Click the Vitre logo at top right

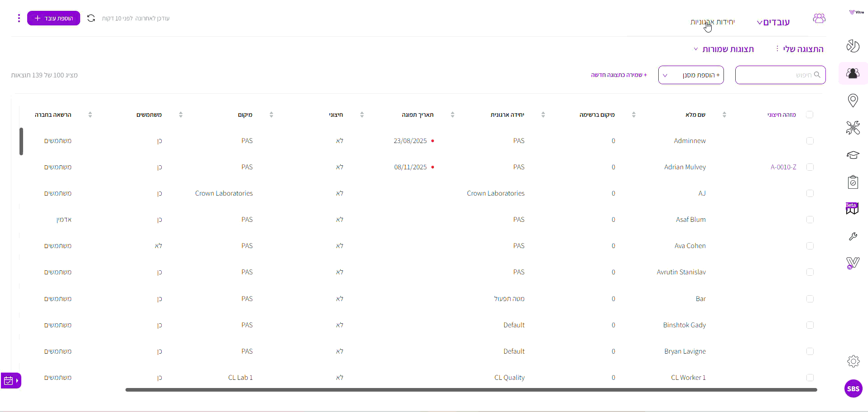pyautogui.click(x=856, y=12)
